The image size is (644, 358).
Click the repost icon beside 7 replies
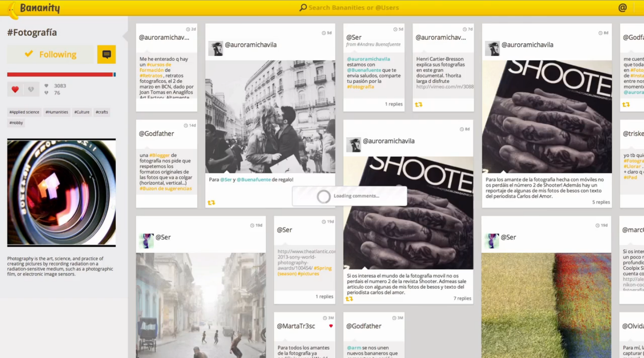pyautogui.click(x=349, y=299)
